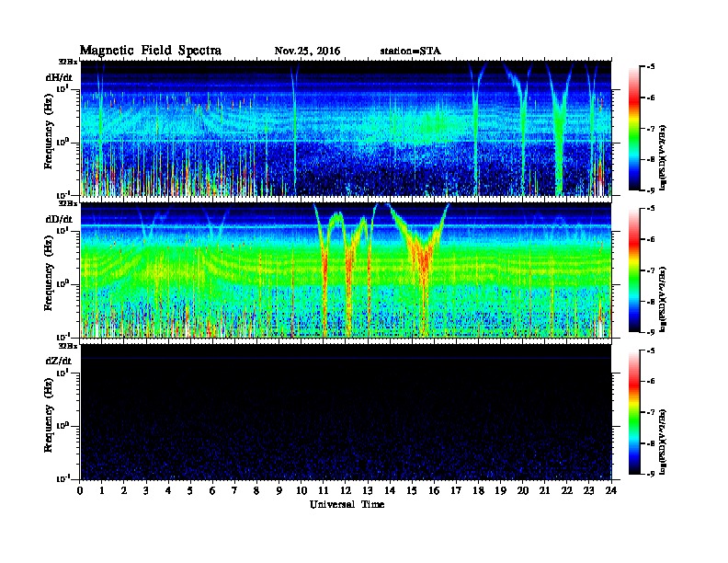Viewport: 728px width, 563px height.
Task: Click the "Universal Time" axis label
Action: pyautogui.click(x=347, y=504)
